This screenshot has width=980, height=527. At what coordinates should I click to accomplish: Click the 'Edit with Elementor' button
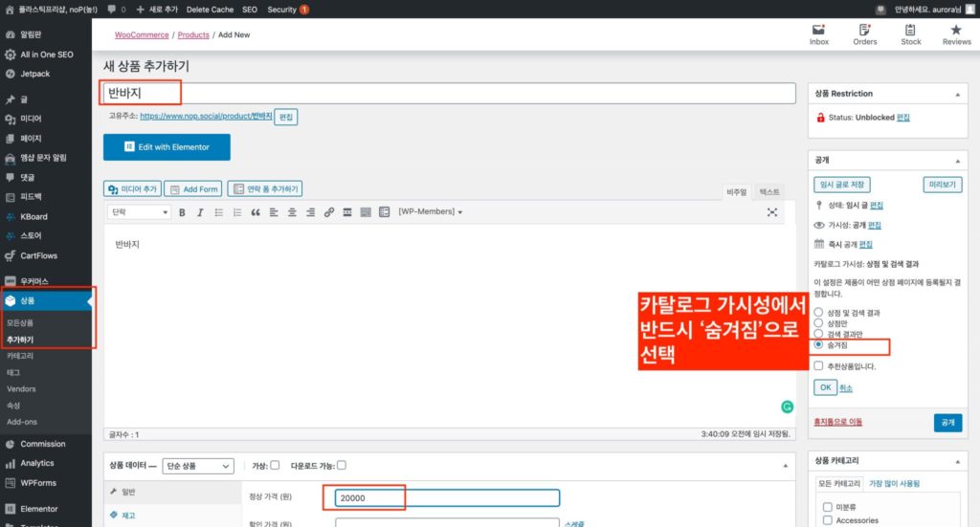[167, 147]
